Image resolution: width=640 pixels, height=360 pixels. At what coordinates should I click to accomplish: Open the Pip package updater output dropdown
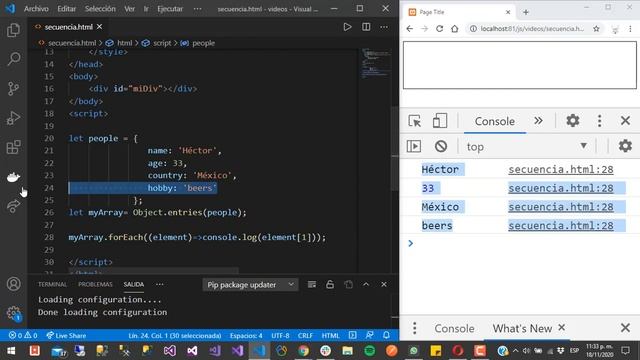click(250, 284)
